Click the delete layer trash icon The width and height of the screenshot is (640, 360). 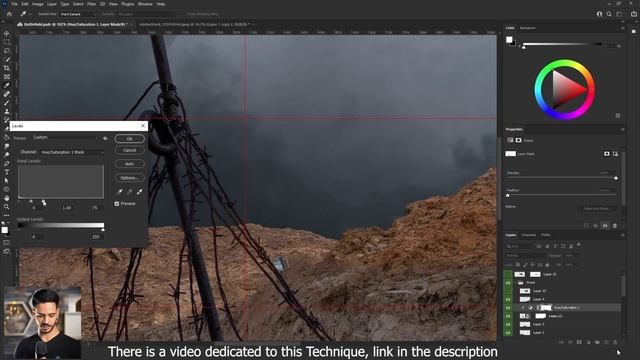(x=615, y=342)
